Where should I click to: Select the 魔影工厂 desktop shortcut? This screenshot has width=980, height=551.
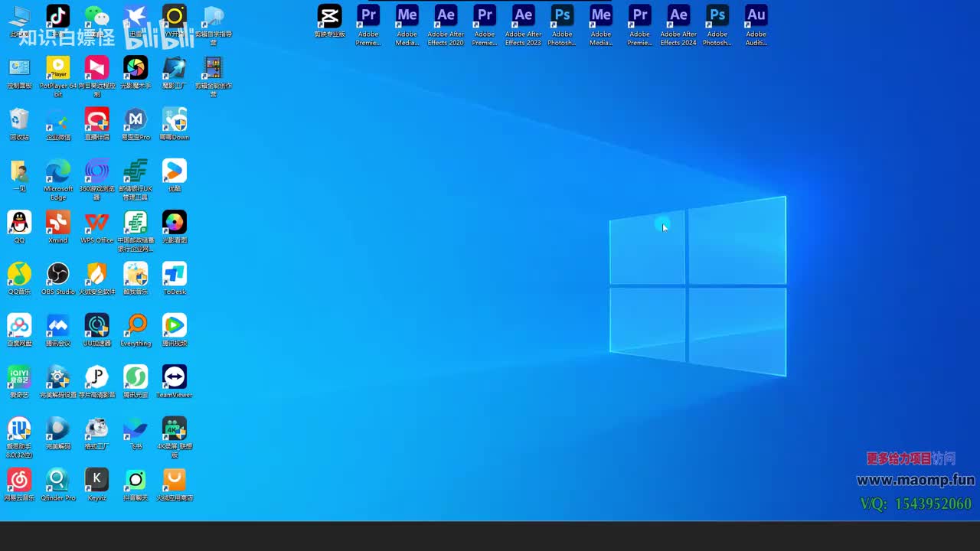click(175, 68)
